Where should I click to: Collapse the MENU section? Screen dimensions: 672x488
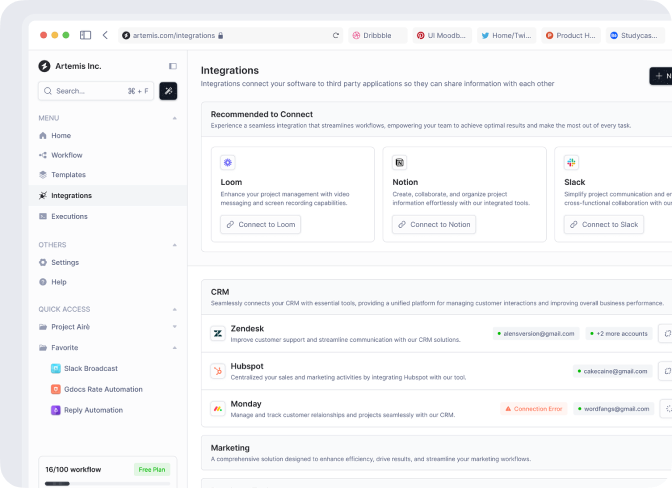pos(174,118)
